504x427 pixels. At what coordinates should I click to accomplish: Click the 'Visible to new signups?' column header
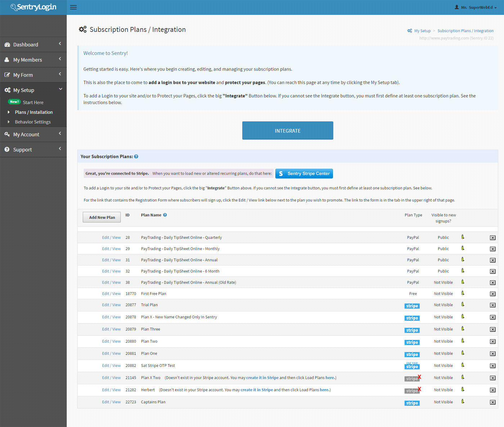tap(444, 218)
